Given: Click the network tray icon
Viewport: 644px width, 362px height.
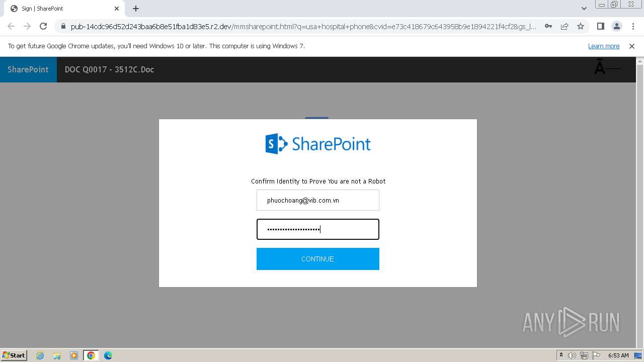Looking at the screenshot, I should [x=584, y=355].
